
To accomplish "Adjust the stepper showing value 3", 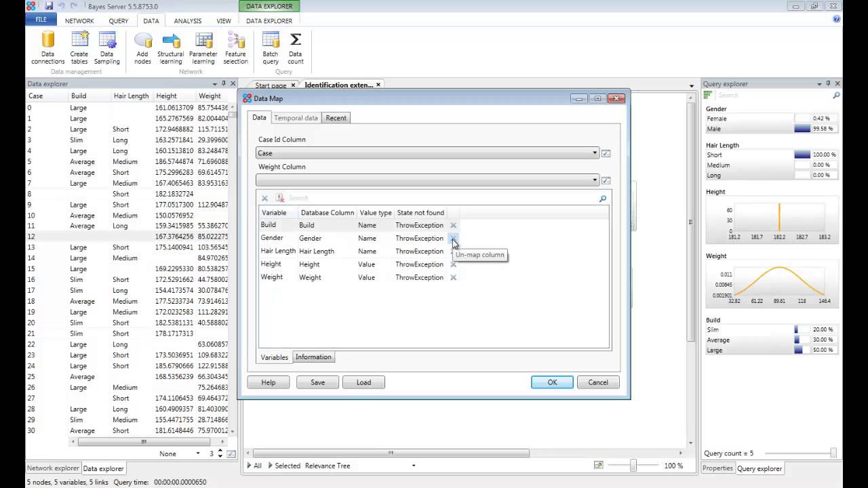I will click(x=220, y=453).
